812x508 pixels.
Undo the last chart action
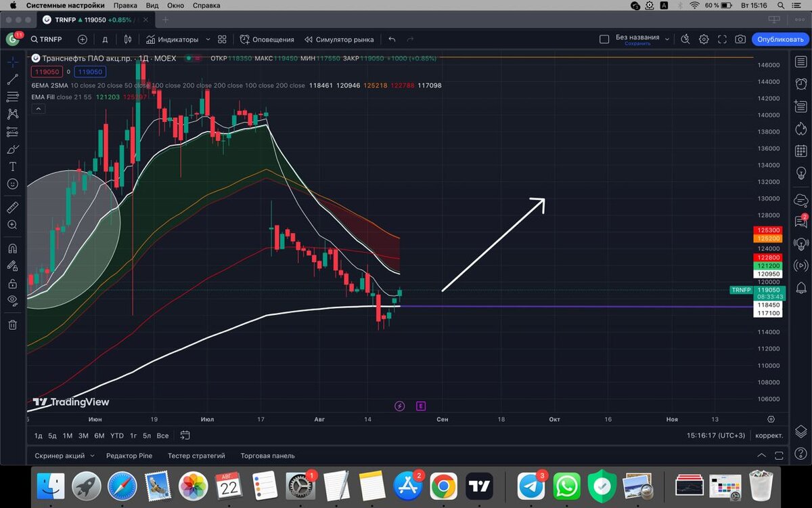click(x=392, y=39)
